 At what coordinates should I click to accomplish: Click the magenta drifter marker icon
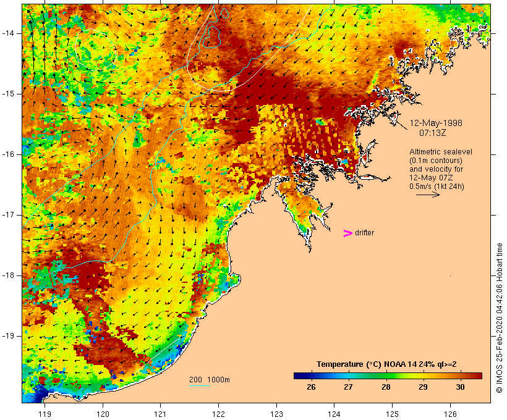point(348,233)
